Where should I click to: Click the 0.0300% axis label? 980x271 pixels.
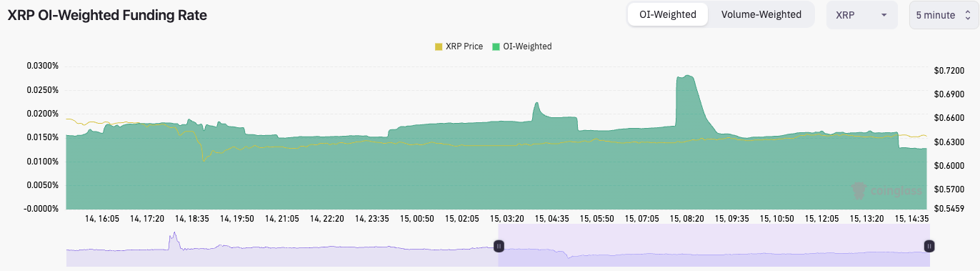click(43, 66)
